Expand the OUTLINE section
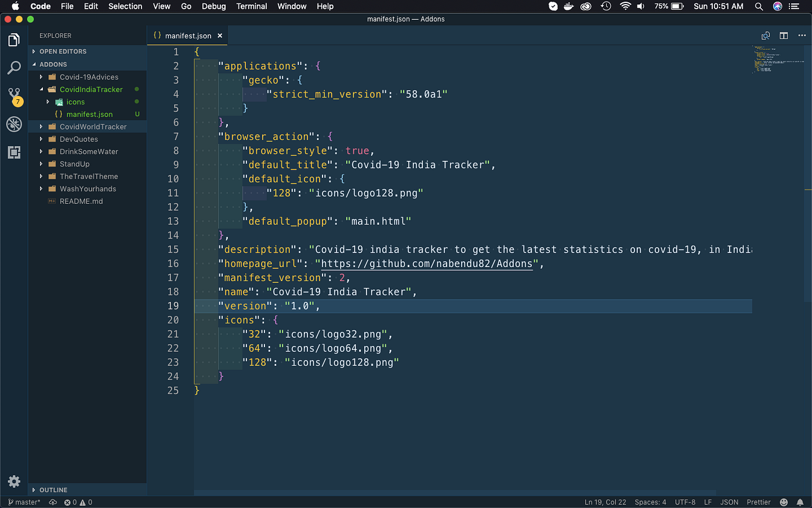The image size is (812, 508). pyautogui.click(x=88, y=490)
